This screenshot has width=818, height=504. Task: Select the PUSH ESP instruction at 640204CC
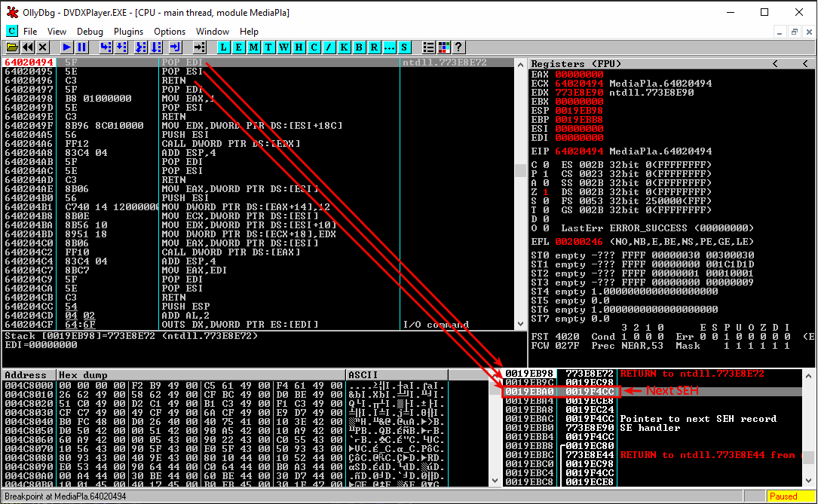click(x=259, y=307)
